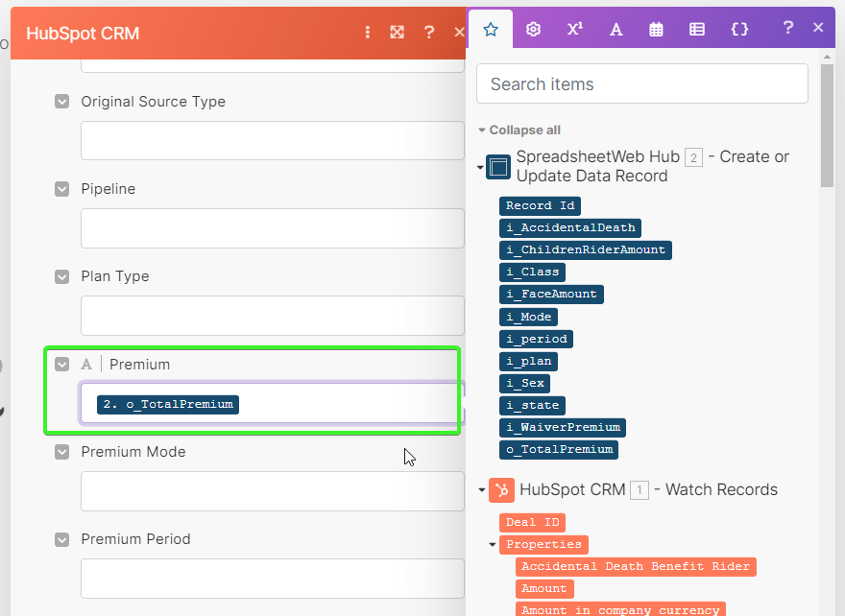Open the text functions tab
This screenshot has height=616, width=845.
(616, 29)
